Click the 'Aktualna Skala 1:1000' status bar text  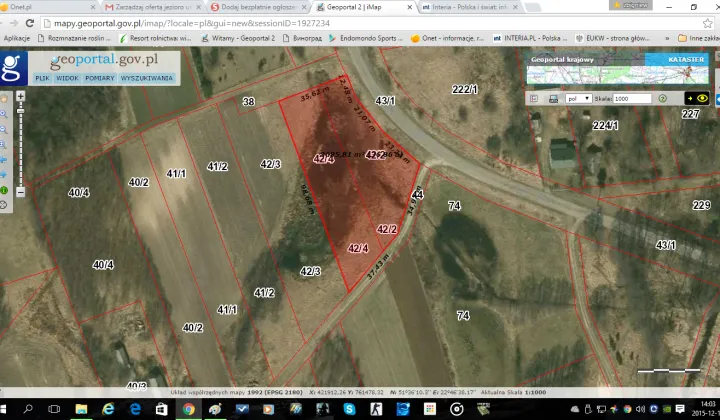(513, 392)
